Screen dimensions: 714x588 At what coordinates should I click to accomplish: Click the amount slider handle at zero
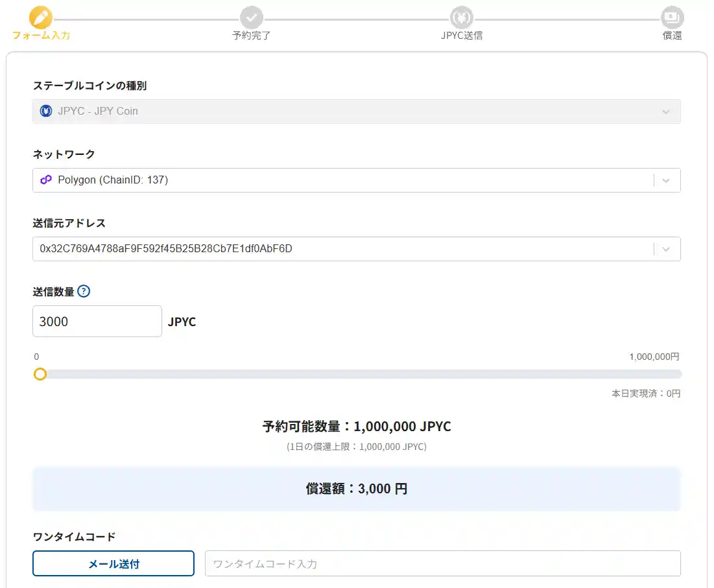point(40,374)
